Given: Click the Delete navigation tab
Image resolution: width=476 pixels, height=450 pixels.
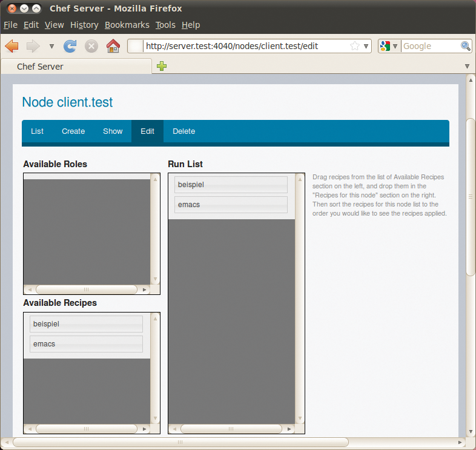Looking at the screenshot, I should pyautogui.click(x=183, y=131).
